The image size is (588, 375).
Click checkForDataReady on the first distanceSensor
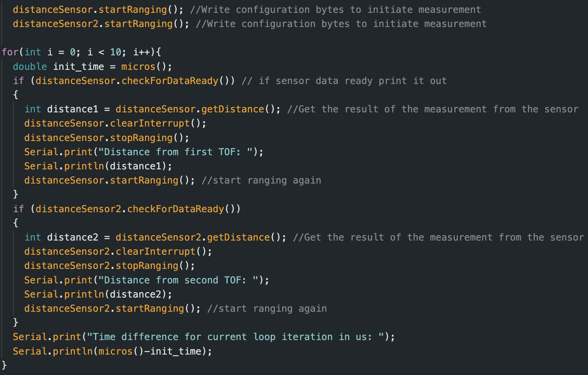tap(170, 81)
